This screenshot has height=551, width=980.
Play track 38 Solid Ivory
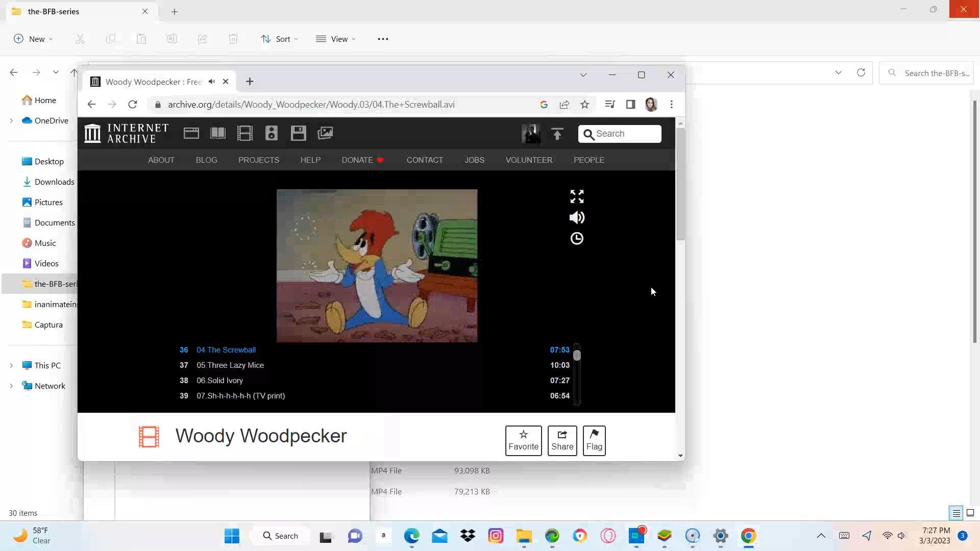click(x=375, y=381)
